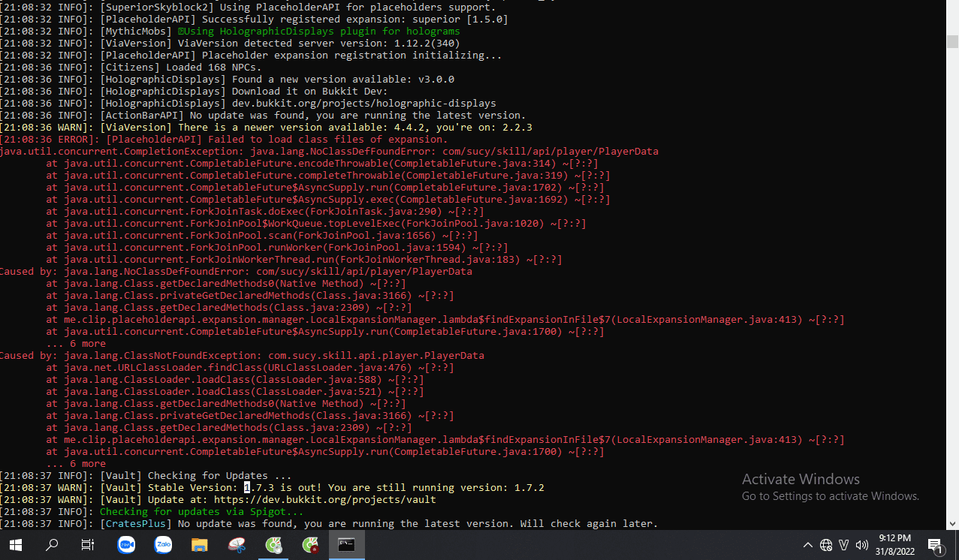Switch to green taskbar app with red badge

pos(310,545)
